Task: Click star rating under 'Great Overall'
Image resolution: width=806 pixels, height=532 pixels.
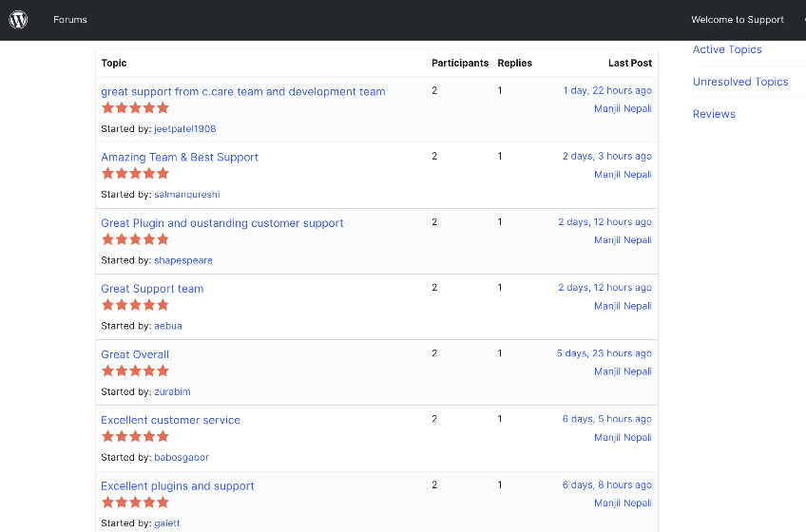Action: point(135,370)
